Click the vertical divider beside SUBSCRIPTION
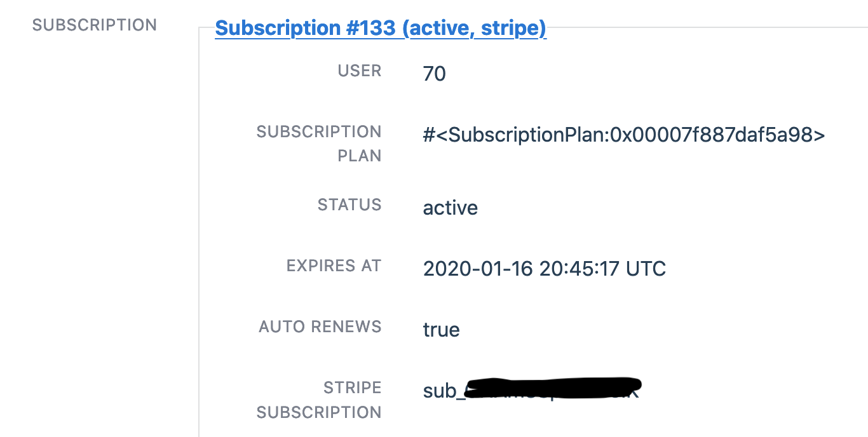The width and height of the screenshot is (868, 437). (x=199, y=222)
